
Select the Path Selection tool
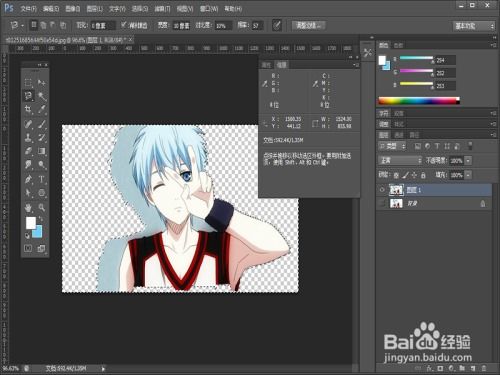pos(28,193)
